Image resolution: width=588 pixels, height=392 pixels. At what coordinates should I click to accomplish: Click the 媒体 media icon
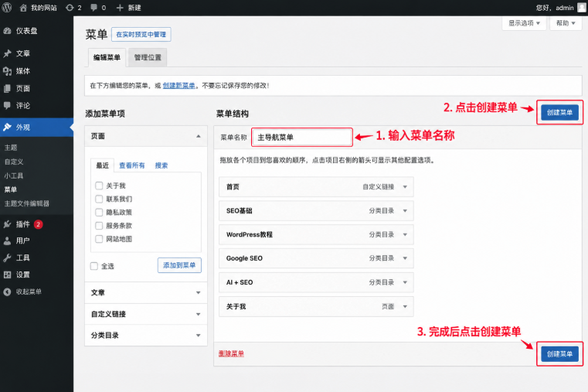[7, 71]
